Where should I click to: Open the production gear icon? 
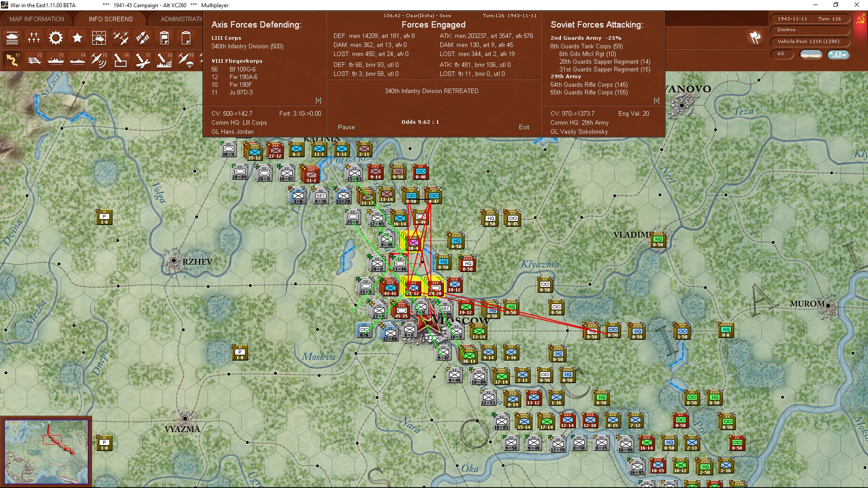point(56,38)
